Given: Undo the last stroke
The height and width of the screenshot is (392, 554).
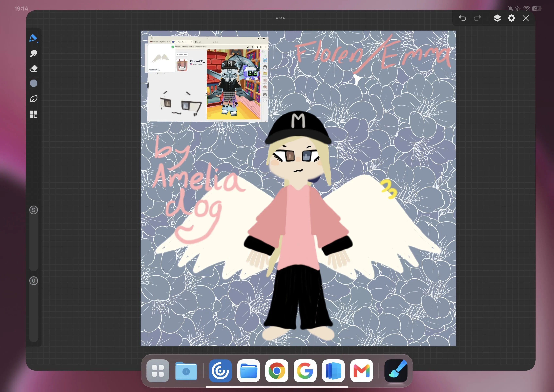Looking at the screenshot, I should pos(462,18).
